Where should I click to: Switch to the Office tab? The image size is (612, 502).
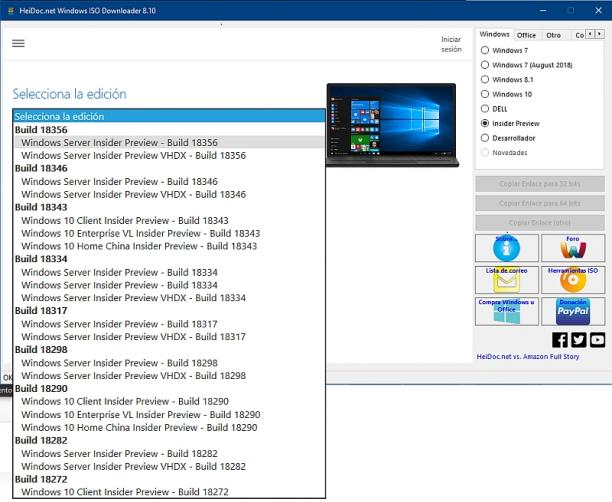526,35
